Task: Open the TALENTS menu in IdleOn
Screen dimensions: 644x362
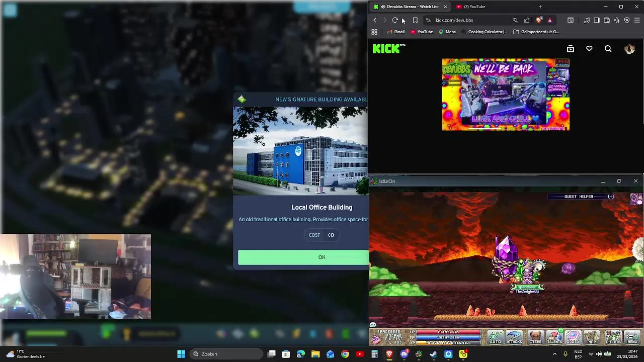Action: [x=554, y=337]
